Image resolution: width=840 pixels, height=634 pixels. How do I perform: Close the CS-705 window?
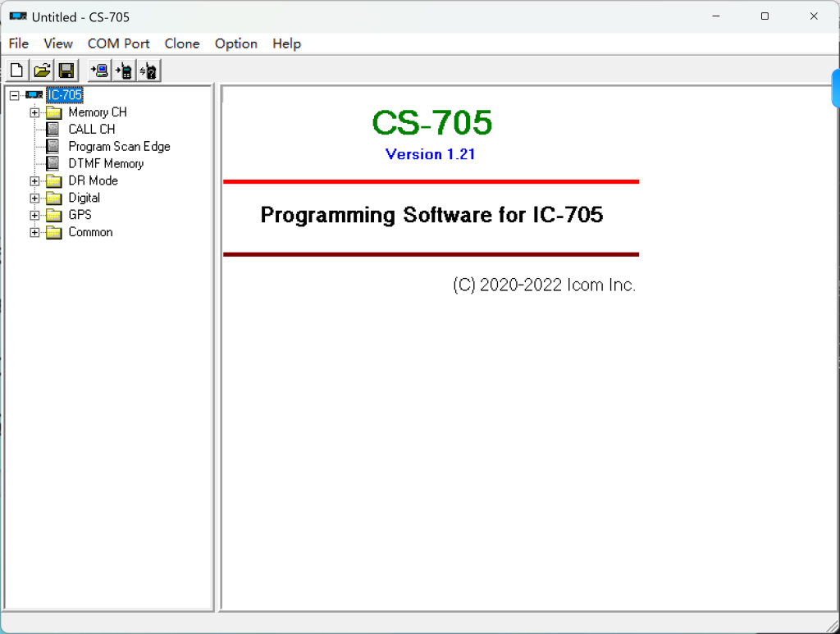pyautogui.click(x=814, y=16)
